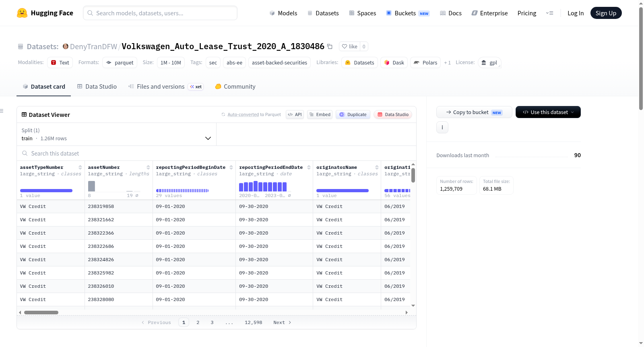The width and height of the screenshot is (644, 347).
Task: Click the Embed button
Action: [x=320, y=114]
